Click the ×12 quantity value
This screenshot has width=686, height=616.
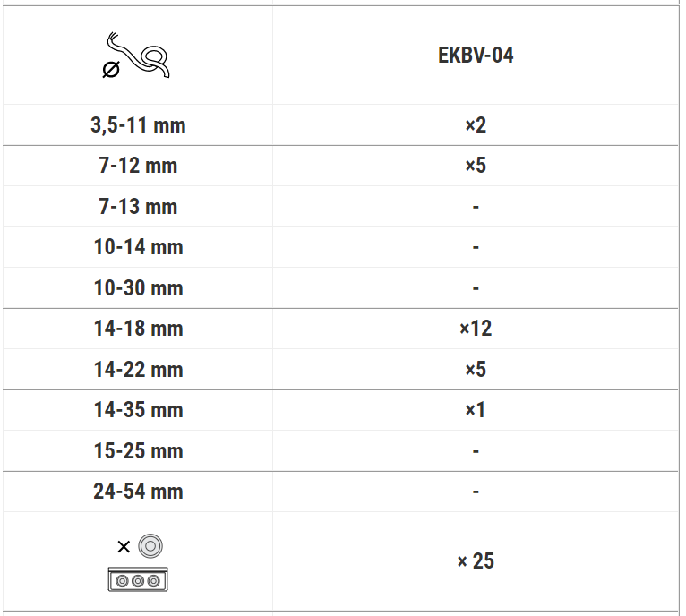[x=476, y=329]
